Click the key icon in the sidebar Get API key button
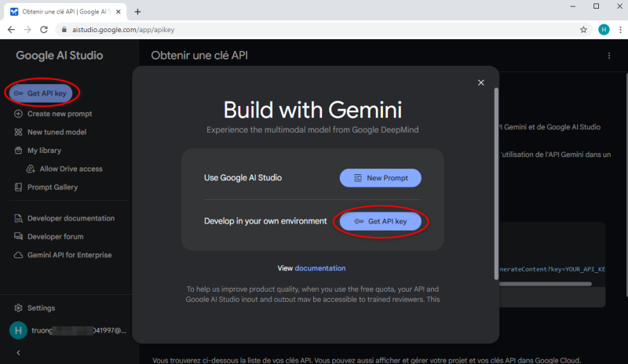 point(18,93)
